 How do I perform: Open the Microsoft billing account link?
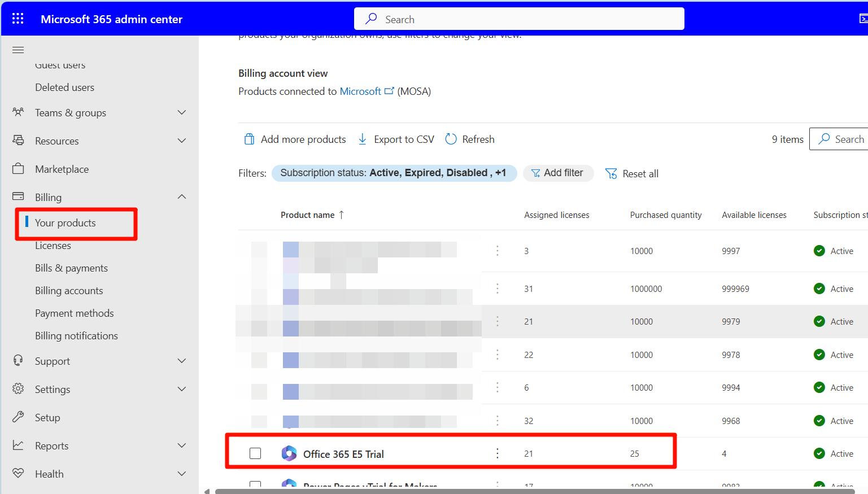click(360, 91)
